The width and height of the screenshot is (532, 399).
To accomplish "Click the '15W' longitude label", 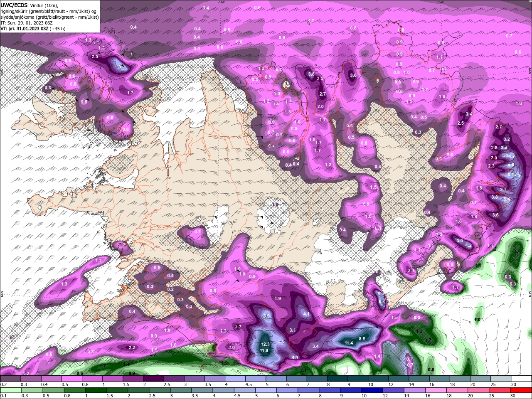I will tap(440, 2).
